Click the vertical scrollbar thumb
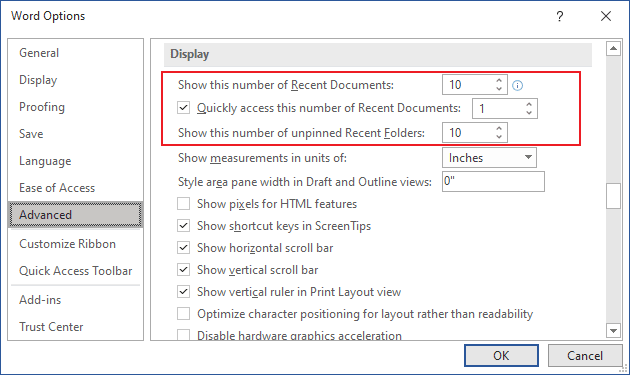This screenshot has width=630, height=375. 613,196
